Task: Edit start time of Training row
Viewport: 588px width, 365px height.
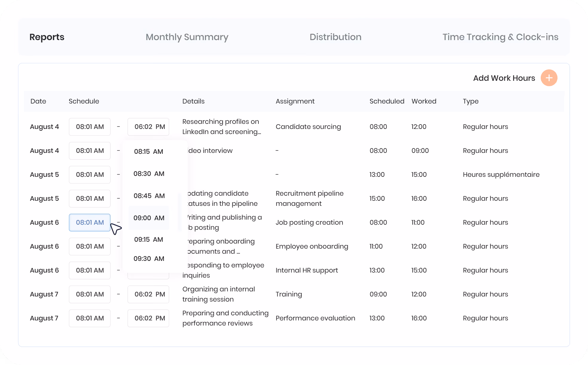Action: click(90, 294)
